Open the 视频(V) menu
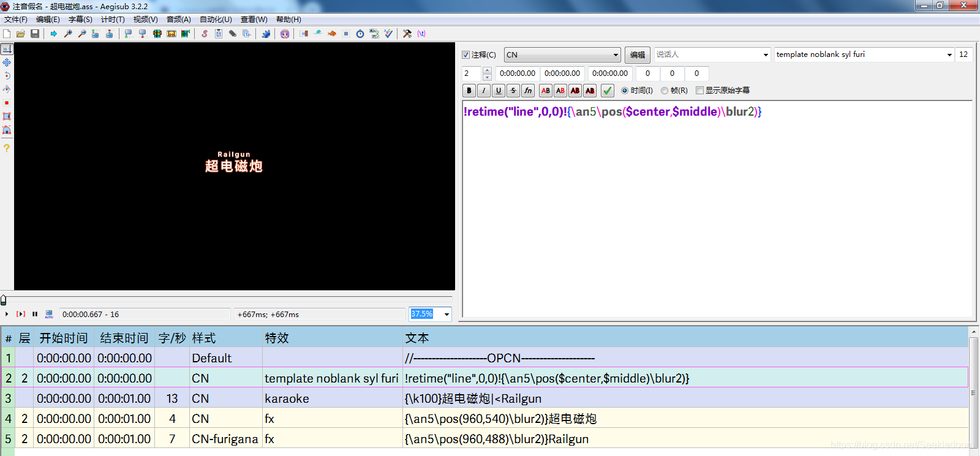Image resolution: width=980 pixels, height=456 pixels. click(146, 20)
